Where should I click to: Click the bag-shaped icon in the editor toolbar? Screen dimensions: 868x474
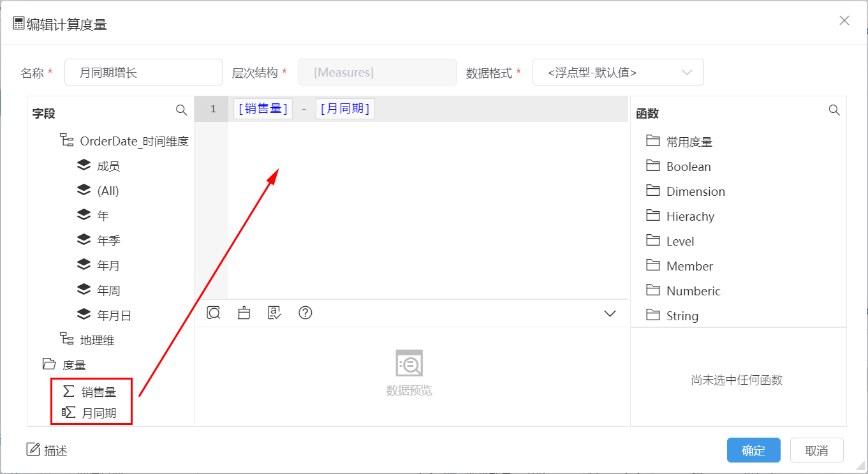244,313
